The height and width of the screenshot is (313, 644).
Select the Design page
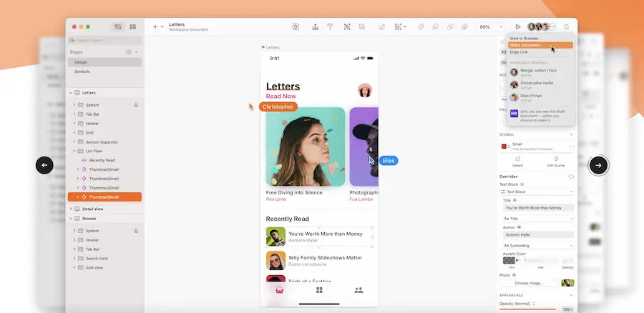tap(104, 62)
